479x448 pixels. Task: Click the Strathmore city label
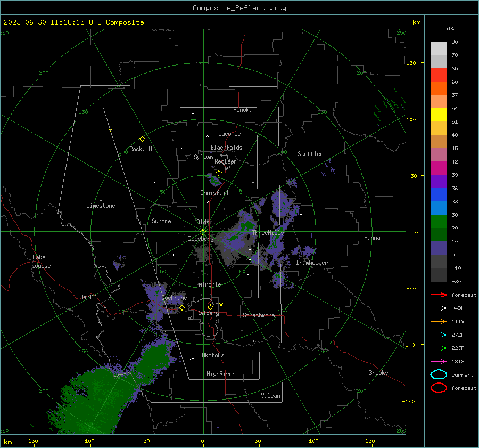point(259,315)
